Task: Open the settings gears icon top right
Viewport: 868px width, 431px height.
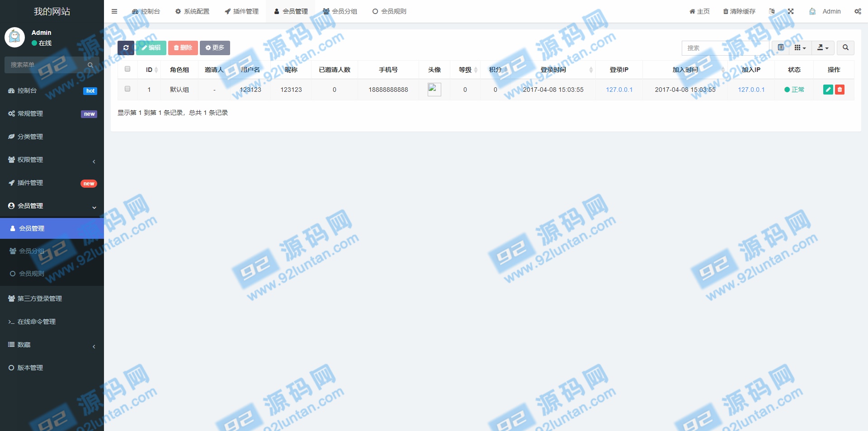Action: [858, 11]
